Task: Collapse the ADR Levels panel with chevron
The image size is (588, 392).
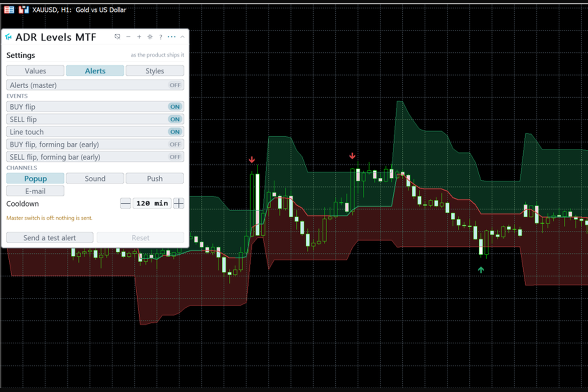Action: pos(182,37)
